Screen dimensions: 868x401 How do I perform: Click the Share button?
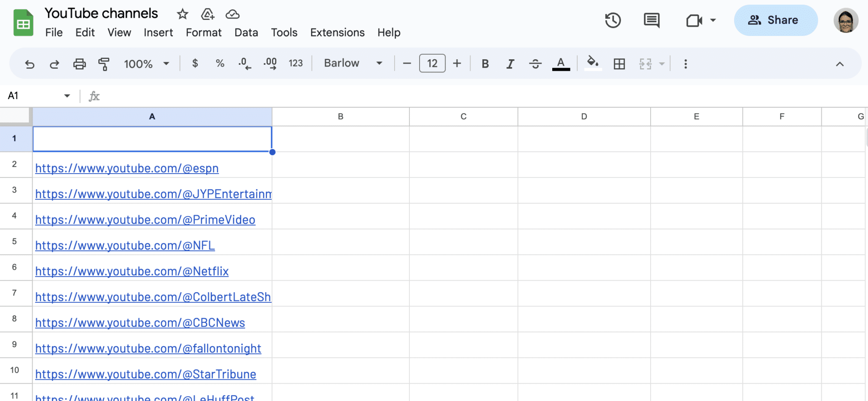[x=775, y=20]
